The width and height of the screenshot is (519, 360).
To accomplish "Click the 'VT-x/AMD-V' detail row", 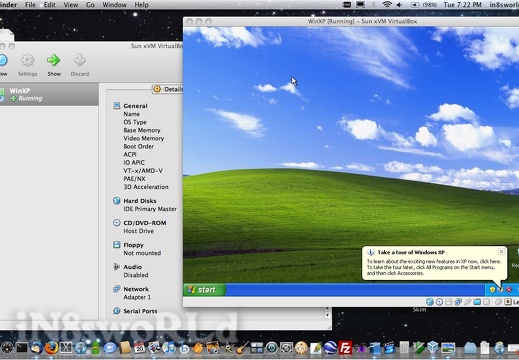I will pos(143,171).
